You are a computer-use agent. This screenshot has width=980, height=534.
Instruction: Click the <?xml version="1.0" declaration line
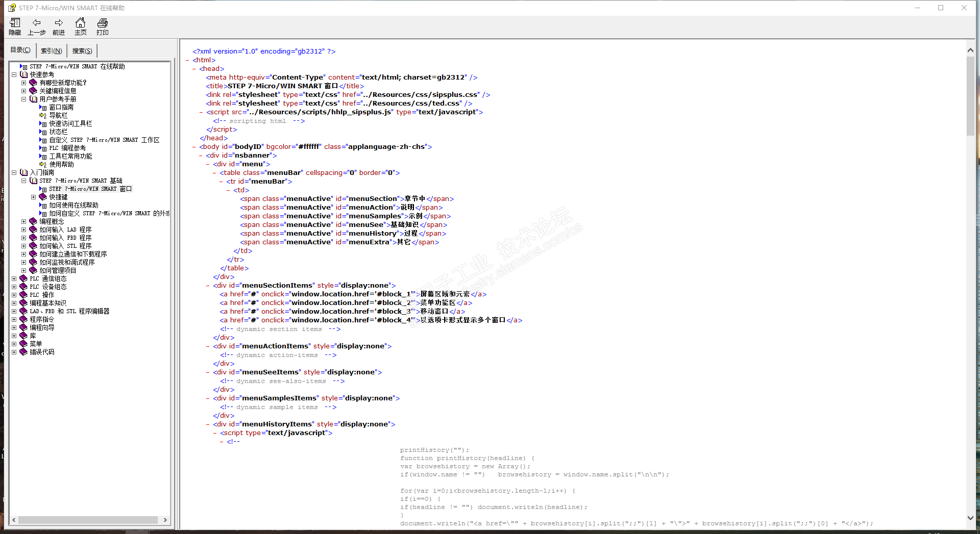point(264,52)
